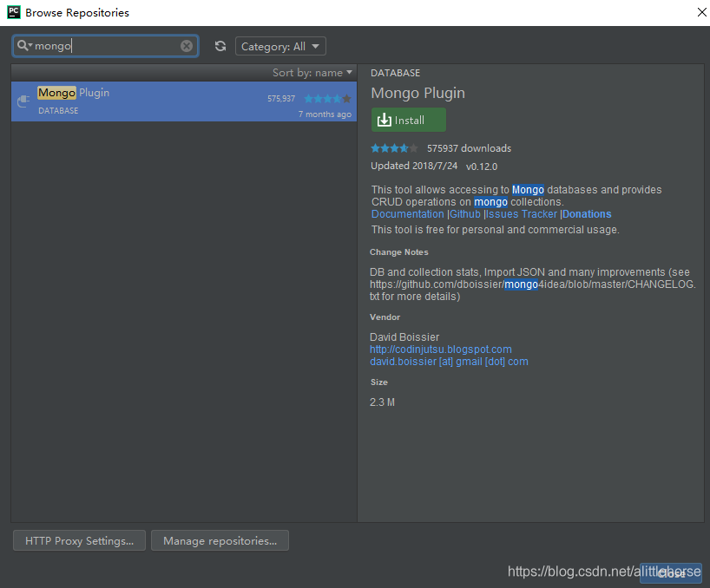The width and height of the screenshot is (710, 588).
Task: Focus the plugin search field
Action: [x=106, y=46]
